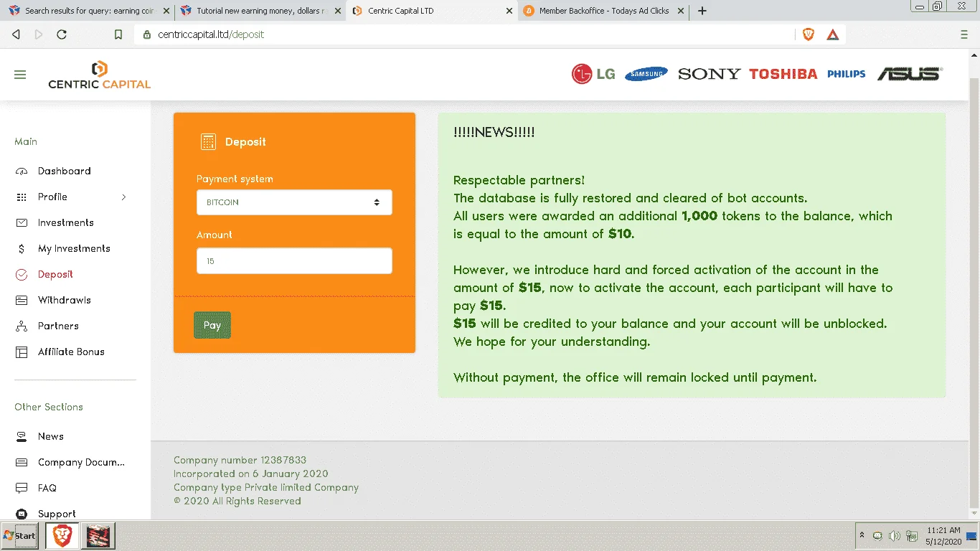Open the Brave browser main menu
The width and height of the screenshot is (980, 551).
click(x=964, y=34)
